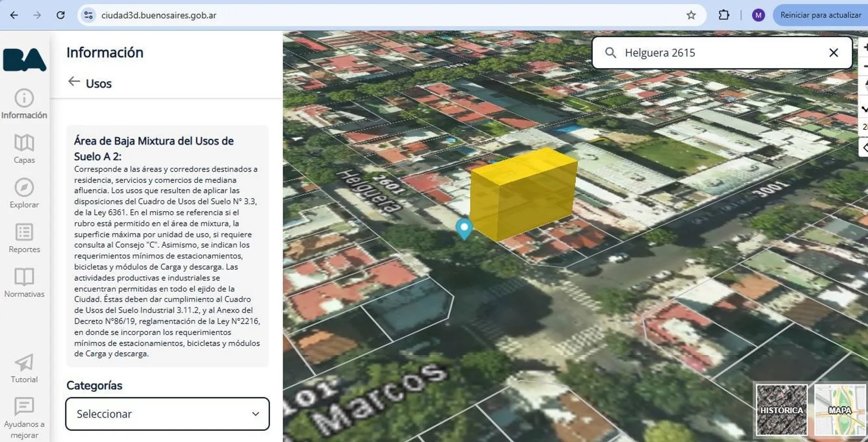
Task: Click the browser back arrow
Action: point(14,15)
